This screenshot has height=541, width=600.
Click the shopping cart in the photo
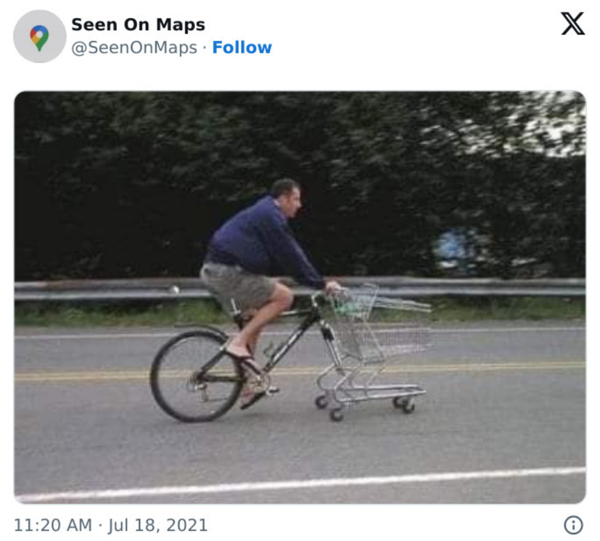click(373, 350)
